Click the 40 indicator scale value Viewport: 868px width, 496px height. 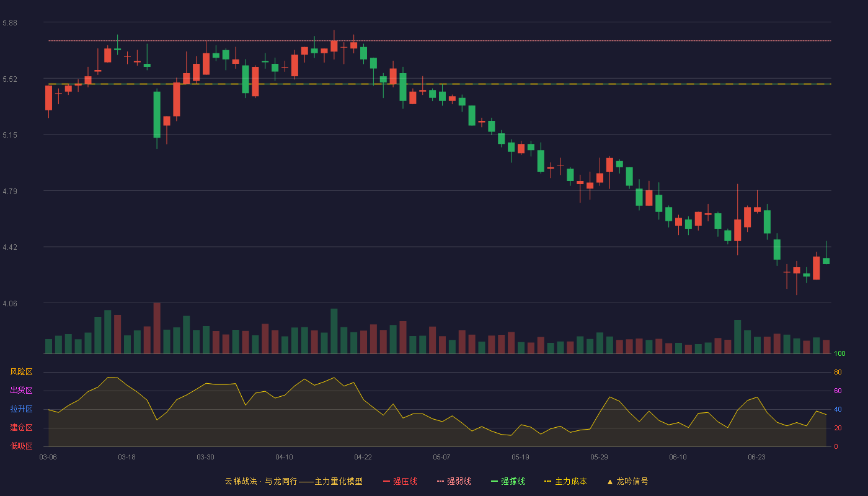pos(838,409)
